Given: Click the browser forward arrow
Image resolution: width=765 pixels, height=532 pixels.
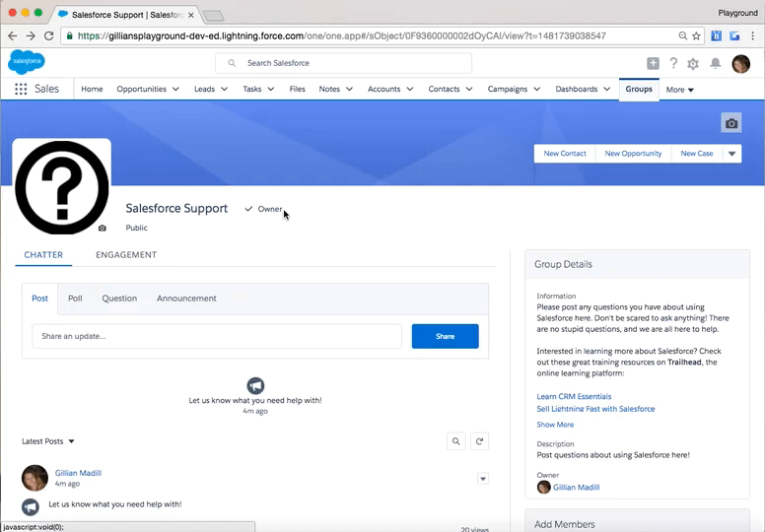Looking at the screenshot, I should point(31,35).
